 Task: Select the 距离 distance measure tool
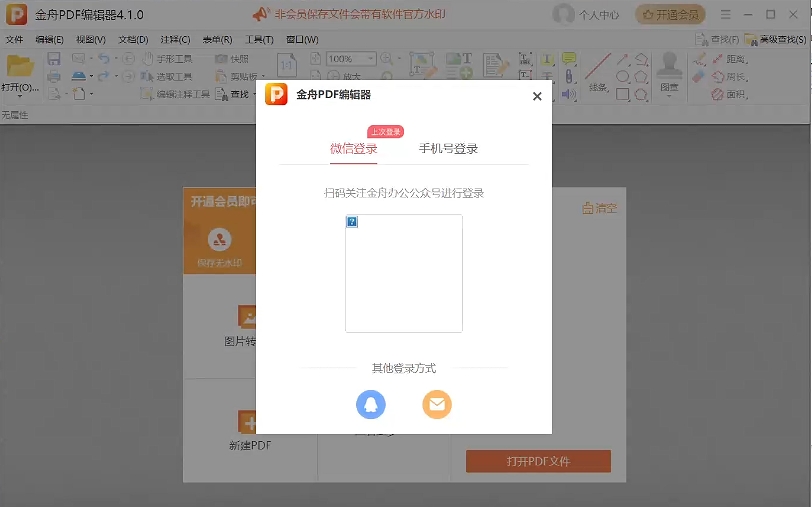(x=730, y=59)
